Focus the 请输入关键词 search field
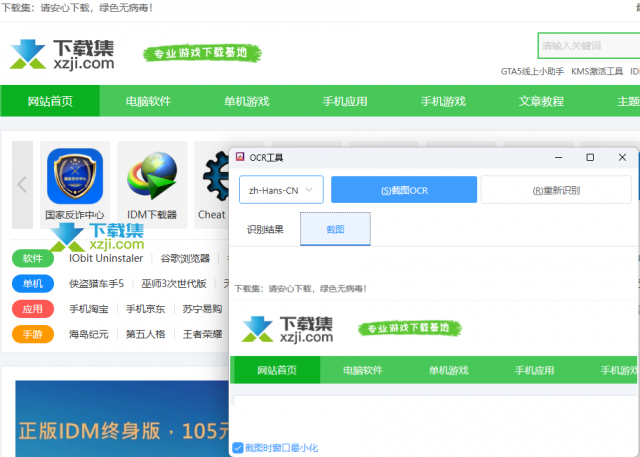The width and height of the screenshot is (640, 457). click(x=589, y=46)
